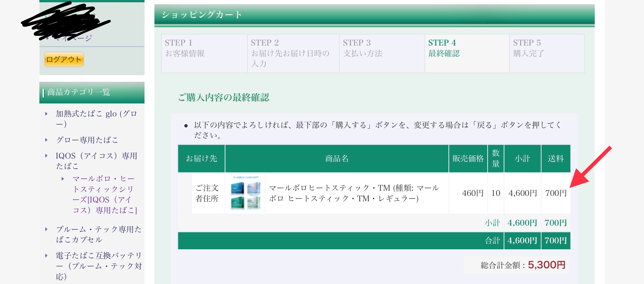Click the 商品カテゴリ一覧 sidebar header
The width and height of the screenshot is (644, 284).
coord(92,92)
